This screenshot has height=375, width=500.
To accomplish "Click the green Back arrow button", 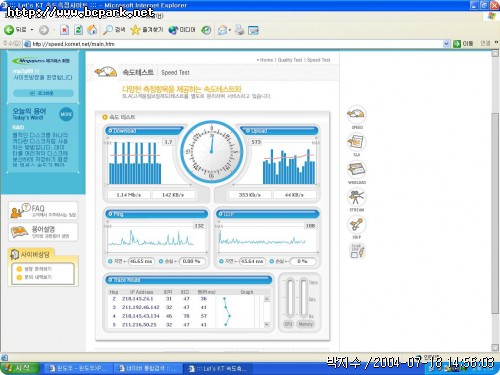I will (16, 30).
